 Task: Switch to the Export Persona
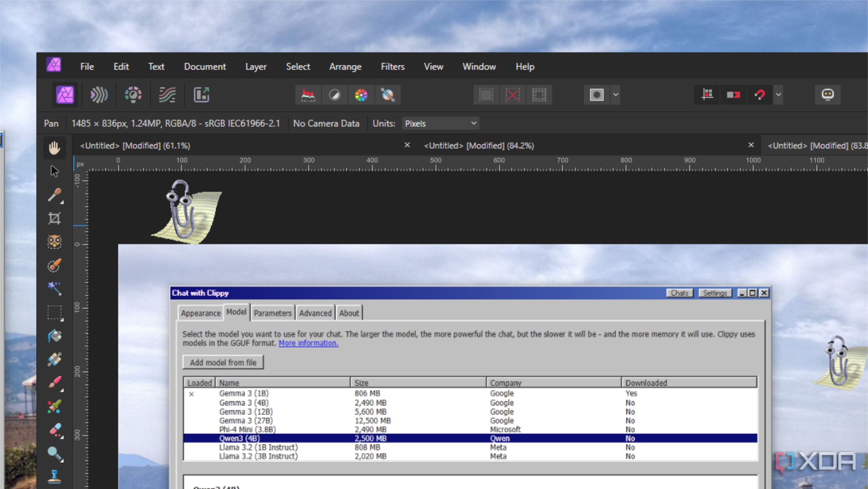point(201,95)
